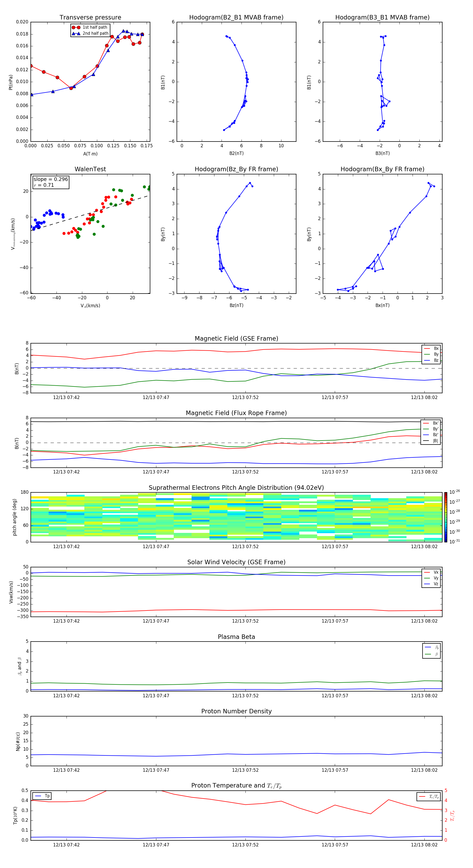
Task: Click the "Proton Temperature and Te/Tp" title
Action: (236, 786)
